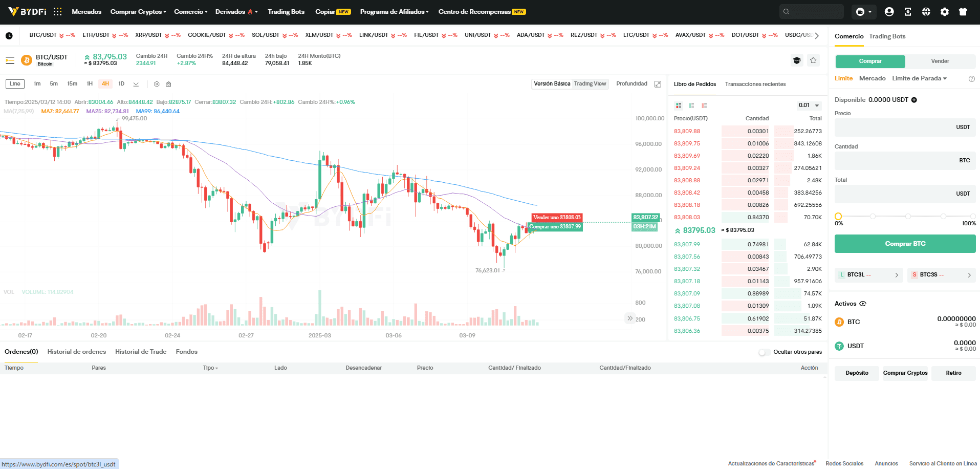Select Mercado order type
980x469 pixels.
tap(873, 78)
